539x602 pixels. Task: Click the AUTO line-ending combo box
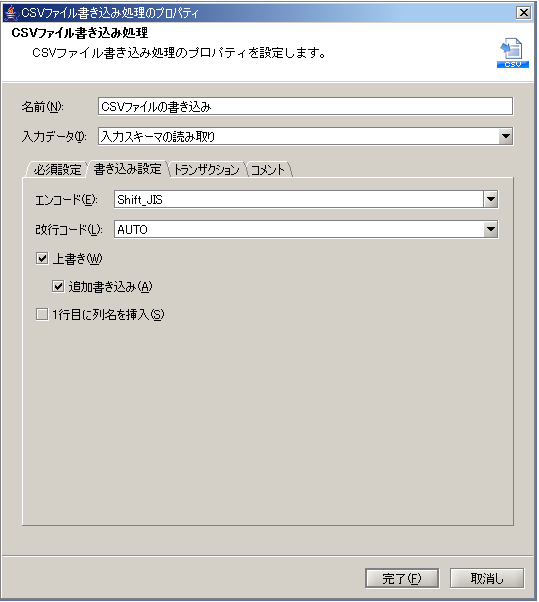(x=306, y=229)
